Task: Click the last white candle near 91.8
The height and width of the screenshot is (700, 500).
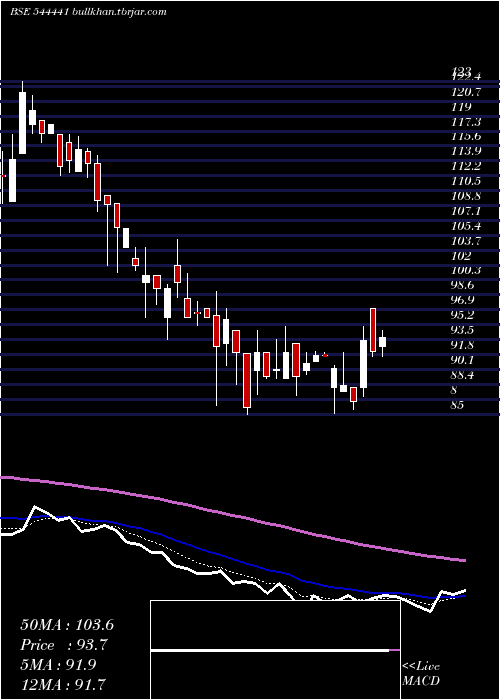Action: click(382, 342)
